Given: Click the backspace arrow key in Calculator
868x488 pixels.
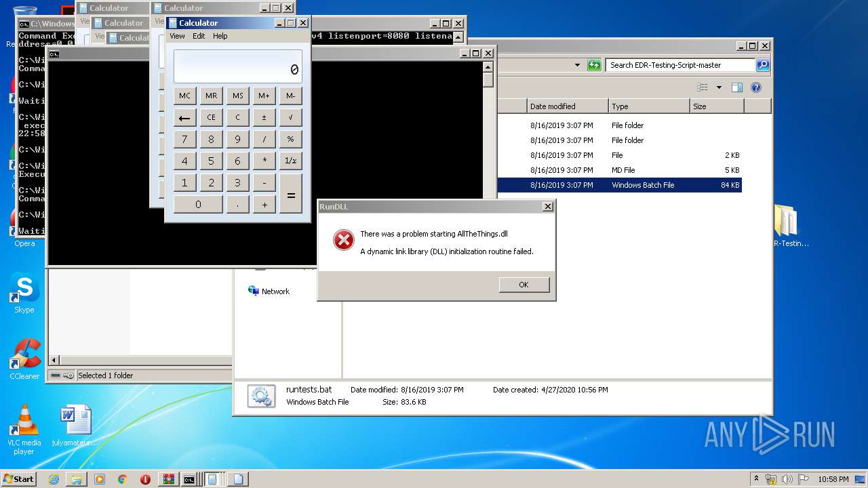Looking at the screenshot, I should click(x=184, y=117).
